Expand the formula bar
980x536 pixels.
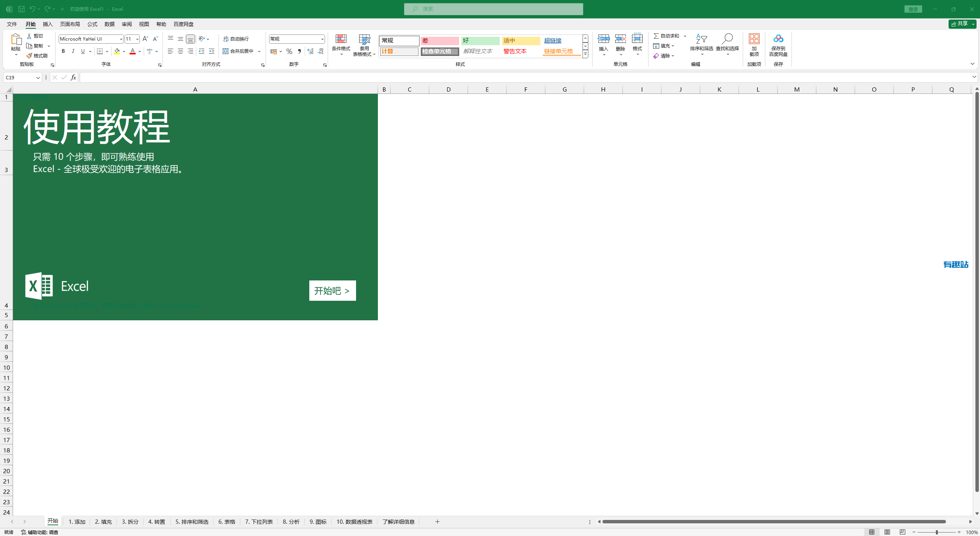click(974, 77)
